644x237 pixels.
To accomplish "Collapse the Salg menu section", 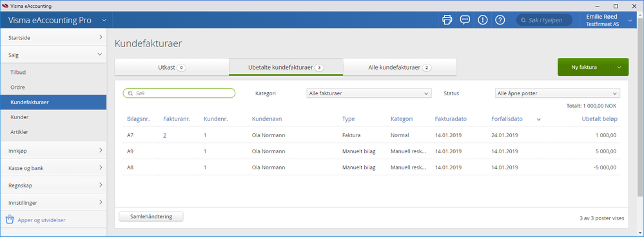I will (54, 55).
